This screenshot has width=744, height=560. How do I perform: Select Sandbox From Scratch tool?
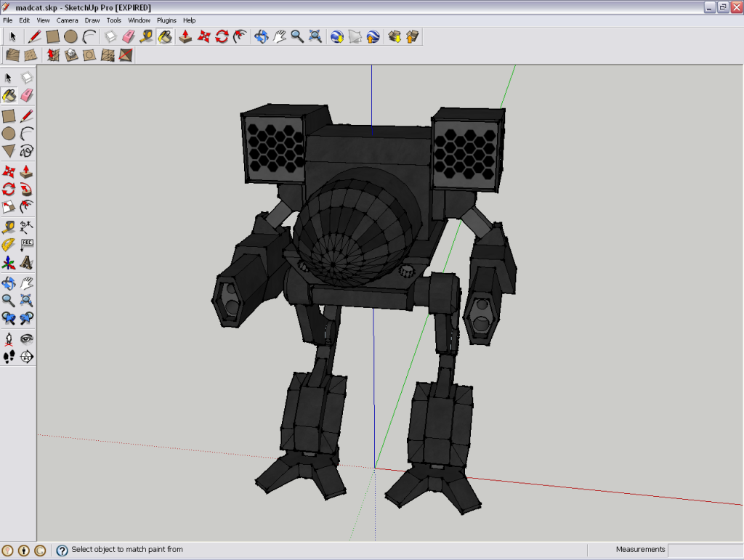click(31, 55)
